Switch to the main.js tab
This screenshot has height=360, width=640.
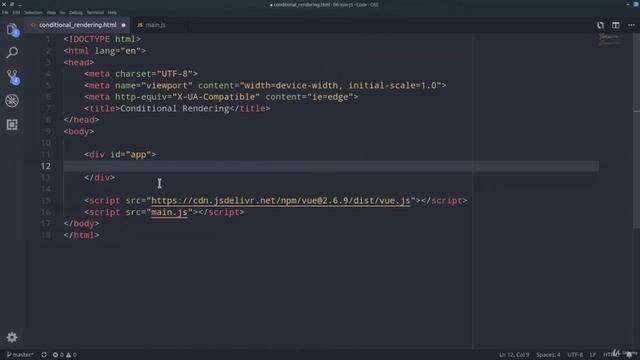[x=152, y=25]
